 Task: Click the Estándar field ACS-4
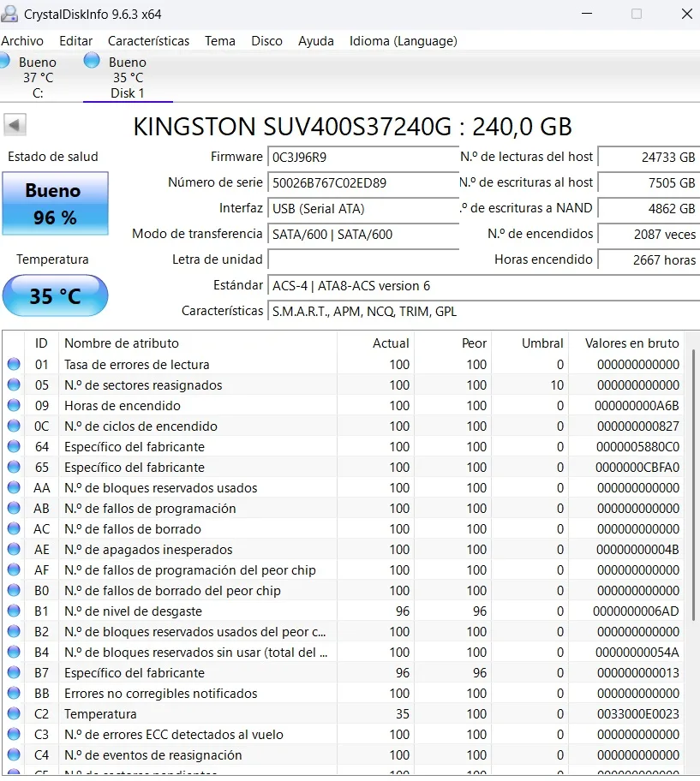pyautogui.click(x=483, y=286)
